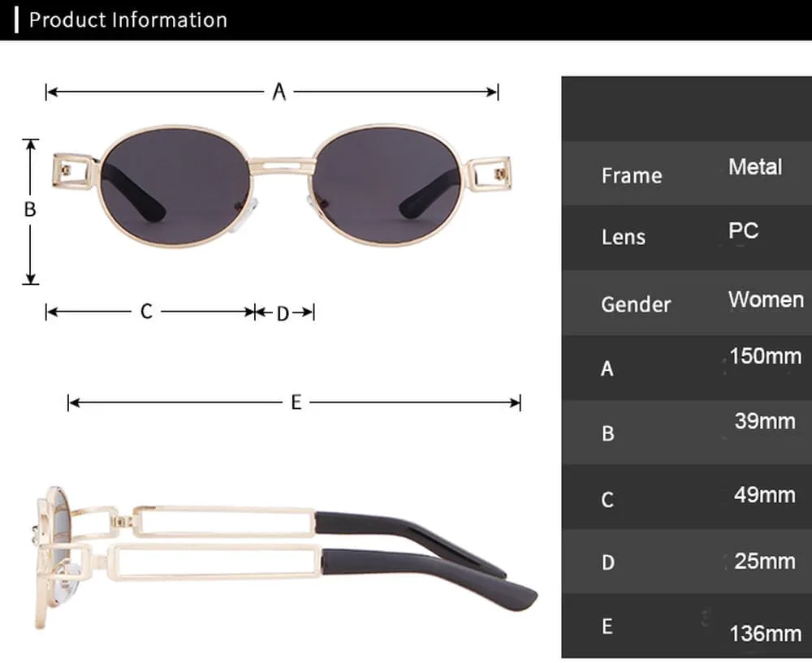Screen dimensions: 812x663
Task: Click the 136mm measurement value
Action: 766,634
